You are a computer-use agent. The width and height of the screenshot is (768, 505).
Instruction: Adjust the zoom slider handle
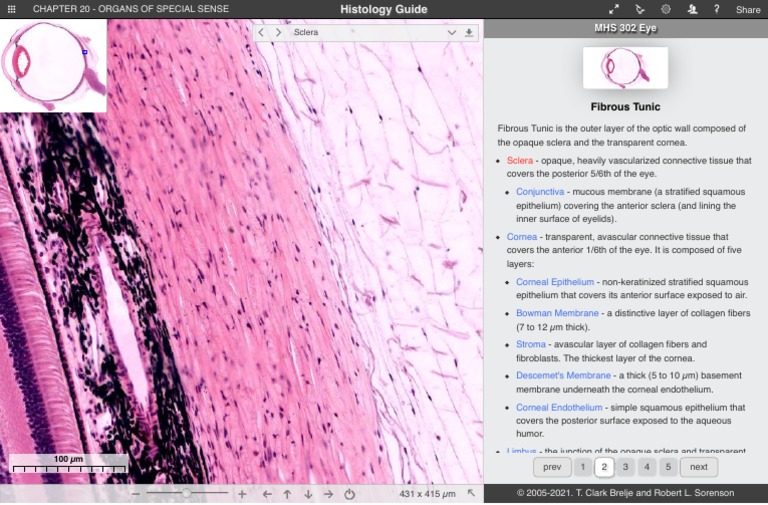click(x=186, y=493)
